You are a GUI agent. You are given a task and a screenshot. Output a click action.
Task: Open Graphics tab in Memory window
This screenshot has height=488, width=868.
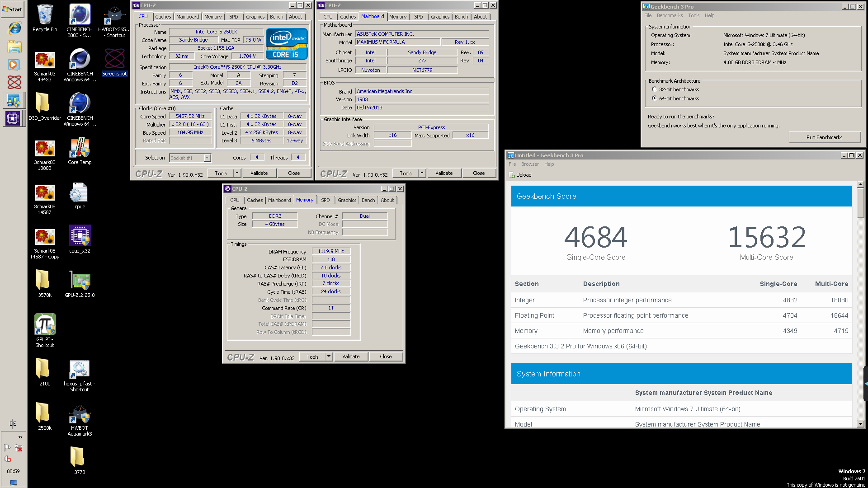pyautogui.click(x=347, y=200)
